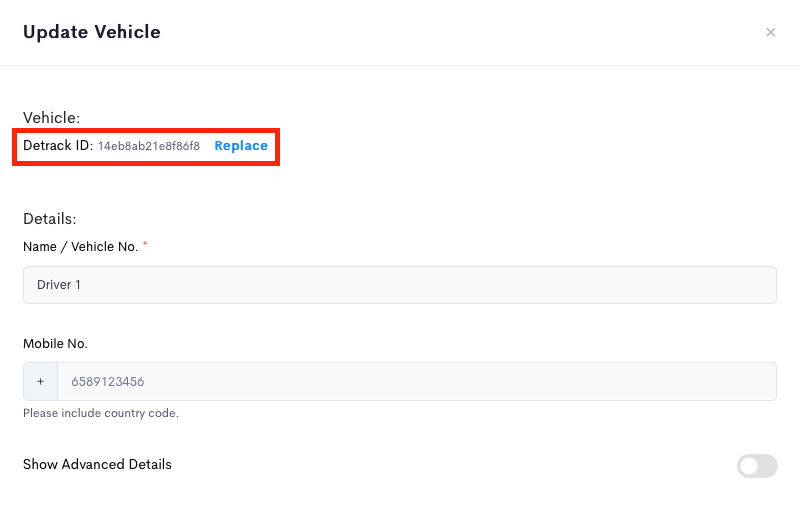Click the plus prefix of mobile number

pos(40,382)
